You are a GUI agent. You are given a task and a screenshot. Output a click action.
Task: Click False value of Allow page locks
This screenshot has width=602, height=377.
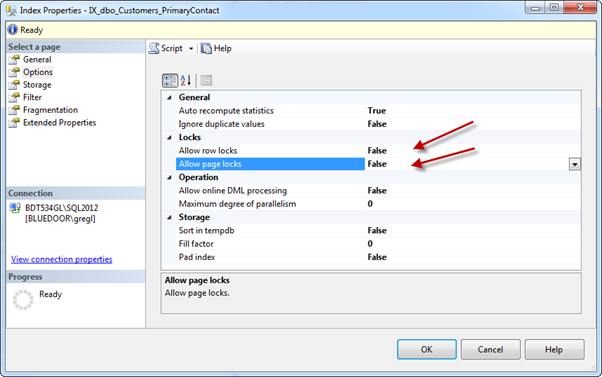[x=377, y=164]
